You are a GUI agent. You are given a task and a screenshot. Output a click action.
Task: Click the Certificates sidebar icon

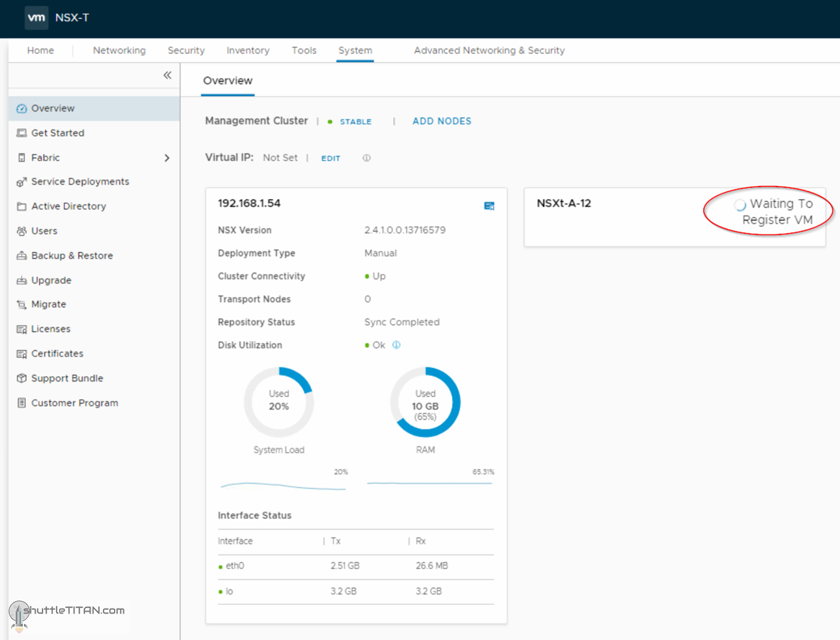pos(22,354)
